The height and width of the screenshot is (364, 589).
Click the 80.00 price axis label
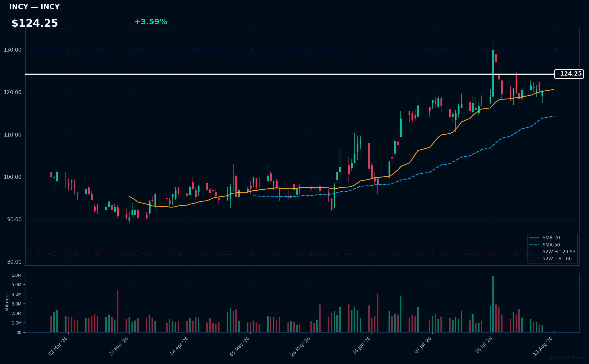click(14, 262)
